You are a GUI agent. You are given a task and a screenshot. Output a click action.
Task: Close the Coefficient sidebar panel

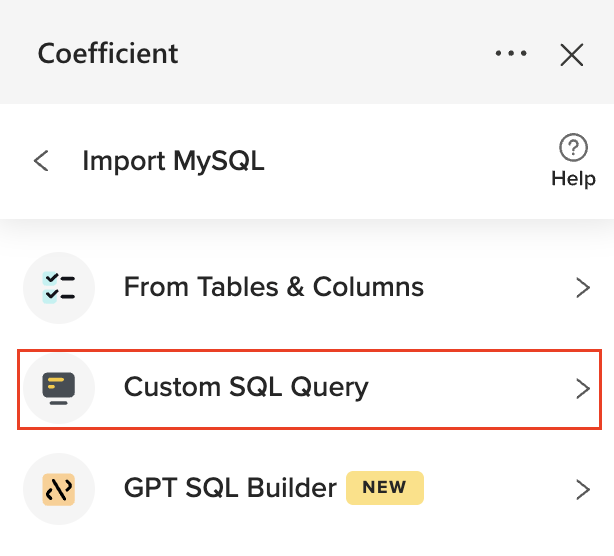pyautogui.click(x=572, y=54)
